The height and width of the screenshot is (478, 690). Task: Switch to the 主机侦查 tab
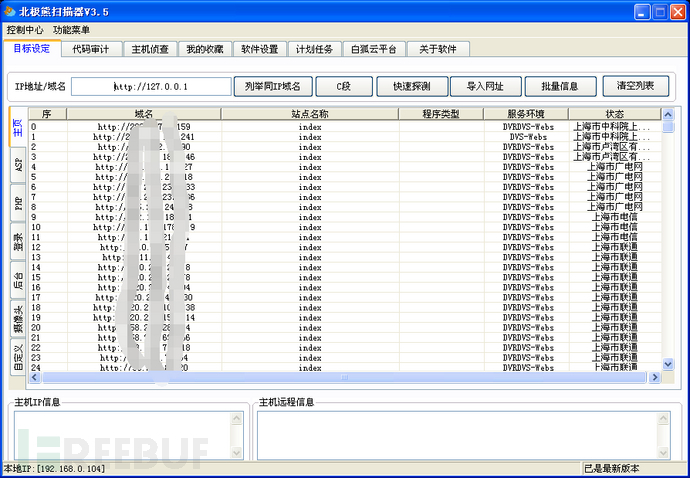(x=150, y=49)
